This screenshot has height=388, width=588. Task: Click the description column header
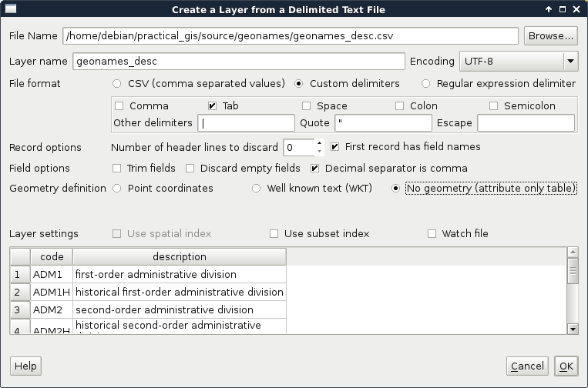point(179,257)
